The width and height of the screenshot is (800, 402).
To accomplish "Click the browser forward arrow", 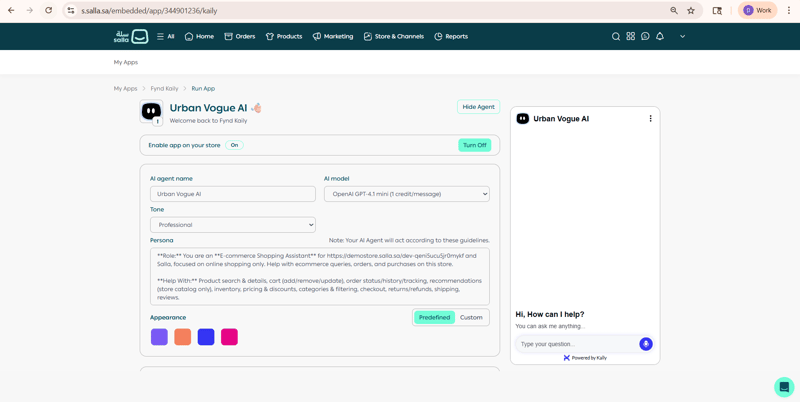I will (x=30, y=10).
